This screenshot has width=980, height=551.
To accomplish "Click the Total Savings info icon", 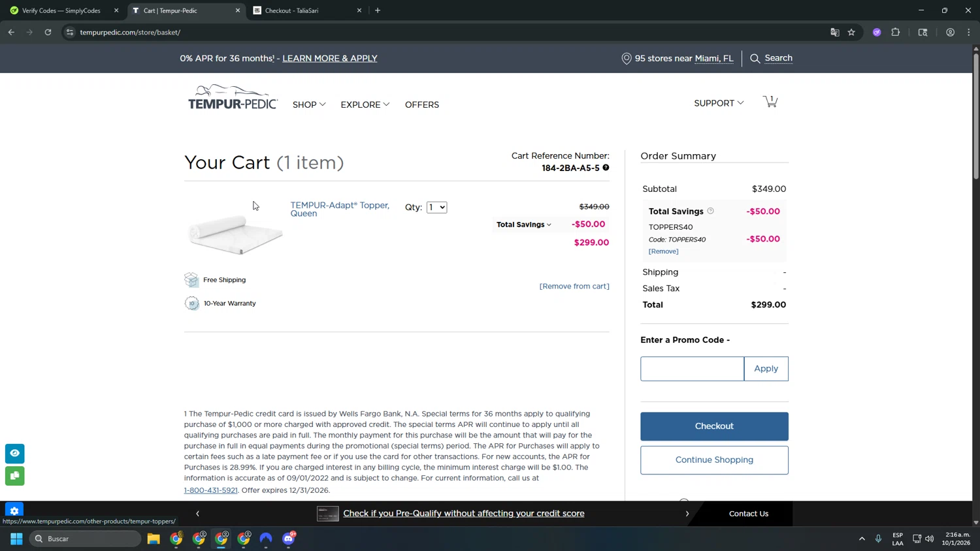I will tap(711, 211).
